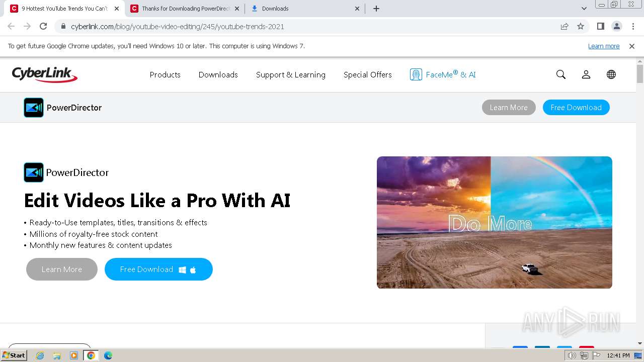
Task: Click the PowerDirector sub-header title
Action: (74, 108)
